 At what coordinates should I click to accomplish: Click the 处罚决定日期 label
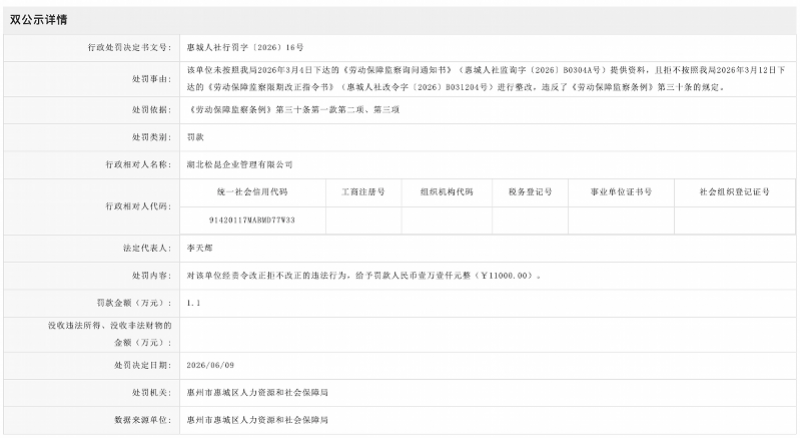(142, 366)
